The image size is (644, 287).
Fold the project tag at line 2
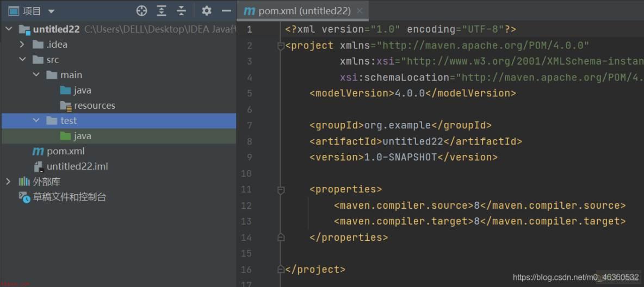pos(281,46)
